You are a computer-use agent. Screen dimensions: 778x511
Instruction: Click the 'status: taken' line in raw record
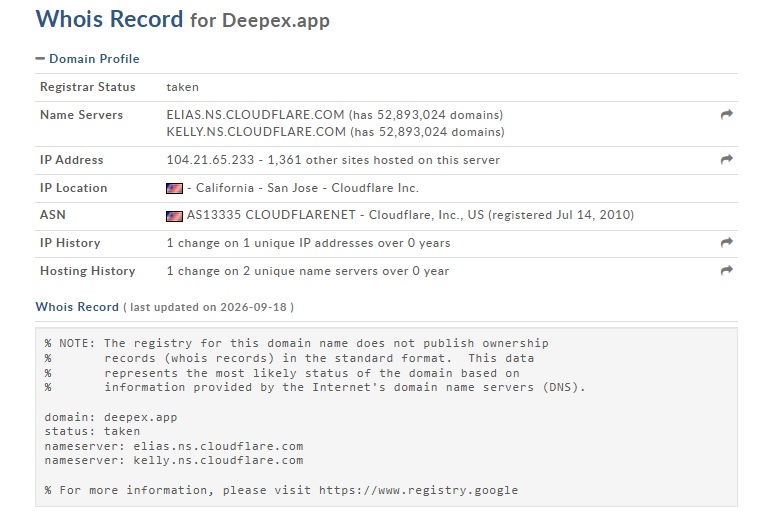click(x=92, y=431)
